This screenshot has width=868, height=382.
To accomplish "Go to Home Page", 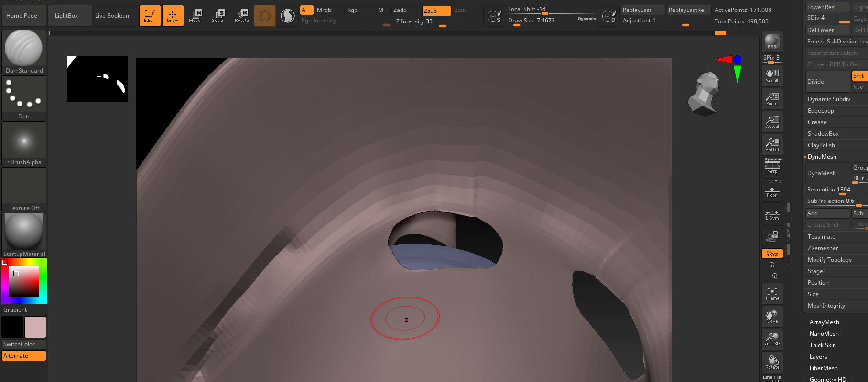I will point(22,16).
